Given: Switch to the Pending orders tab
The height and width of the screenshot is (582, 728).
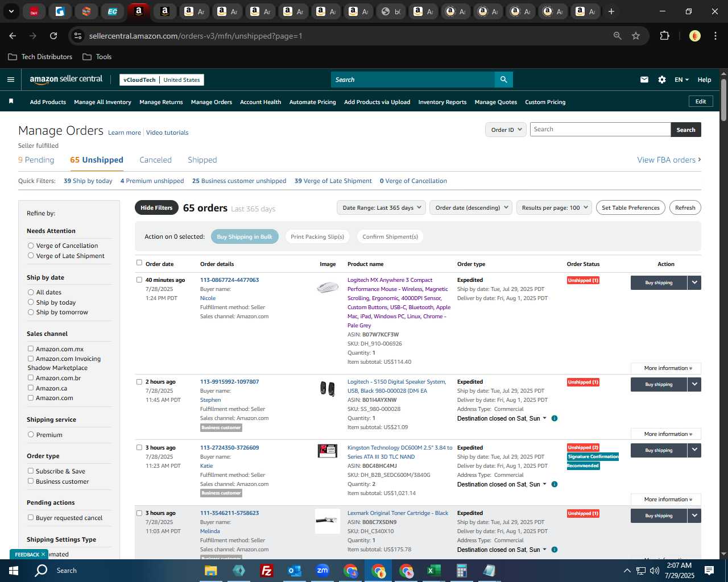Looking at the screenshot, I should pos(36,160).
